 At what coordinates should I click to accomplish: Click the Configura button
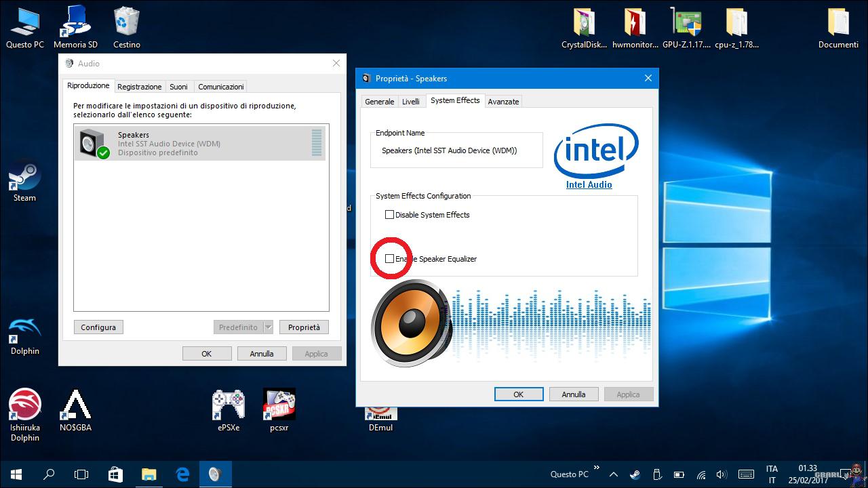(98, 327)
